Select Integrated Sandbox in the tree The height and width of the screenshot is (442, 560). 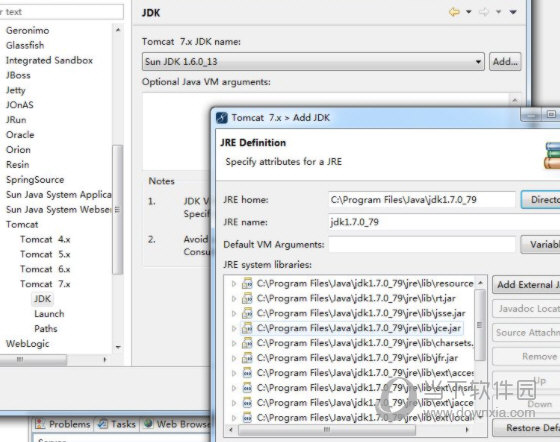pos(49,60)
